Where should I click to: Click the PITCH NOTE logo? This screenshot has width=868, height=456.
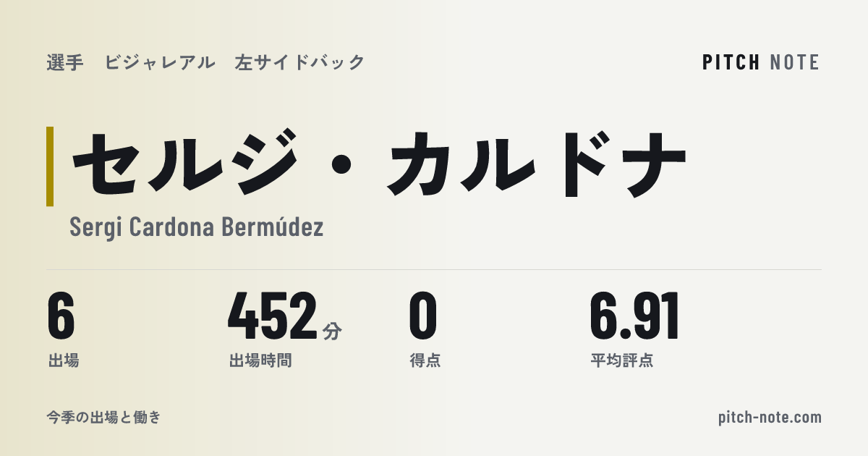click(761, 62)
